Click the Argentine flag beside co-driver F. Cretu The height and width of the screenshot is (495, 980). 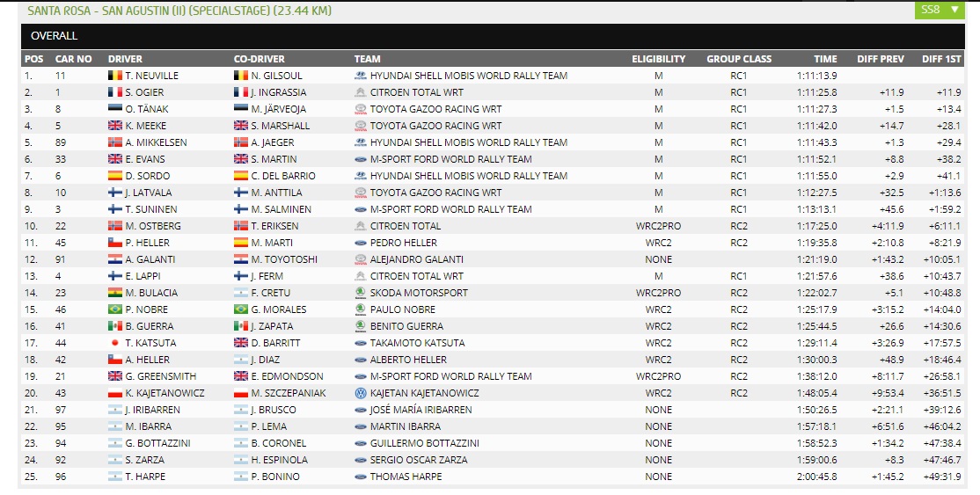[241, 293]
